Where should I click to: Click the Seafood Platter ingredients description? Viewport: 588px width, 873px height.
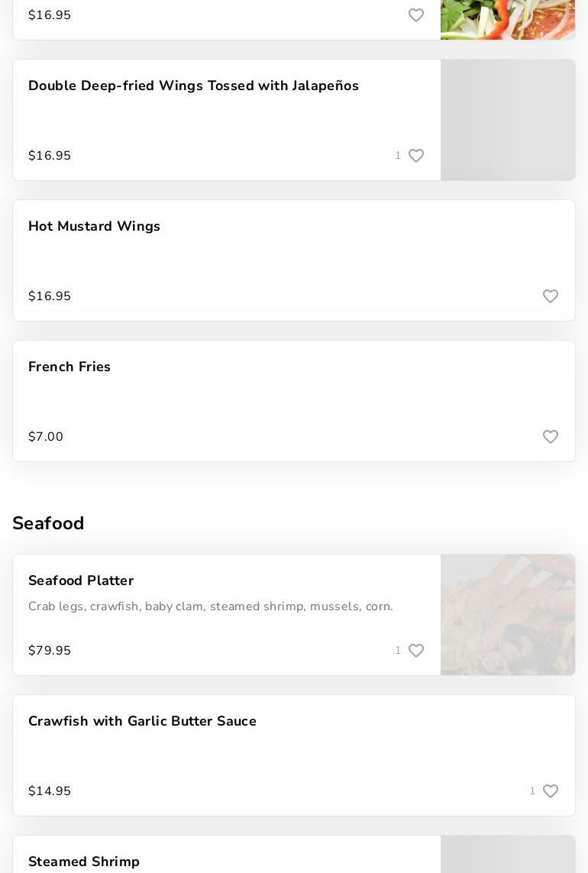tap(211, 606)
